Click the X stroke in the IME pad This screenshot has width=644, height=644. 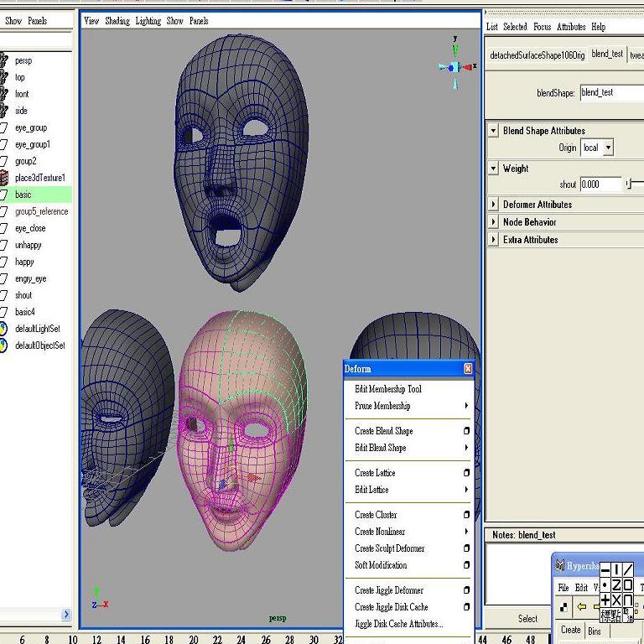pos(616,600)
